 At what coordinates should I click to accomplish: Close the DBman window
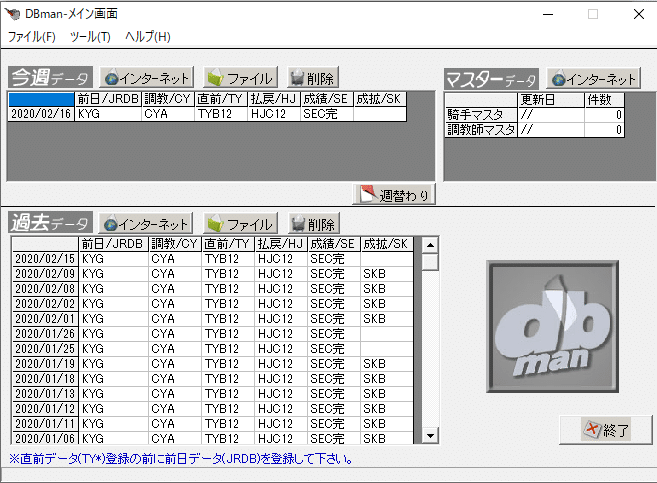(x=639, y=14)
